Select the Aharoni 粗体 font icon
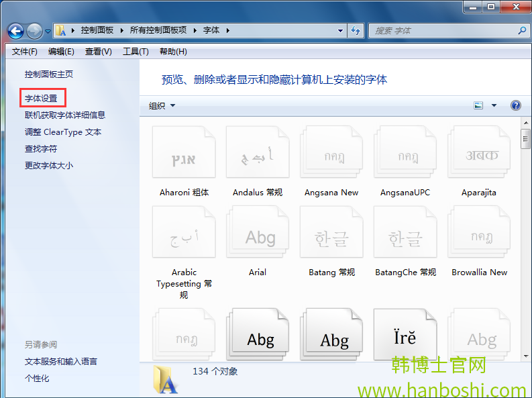This screenshot has height=398, width=532. pos(184,152)
